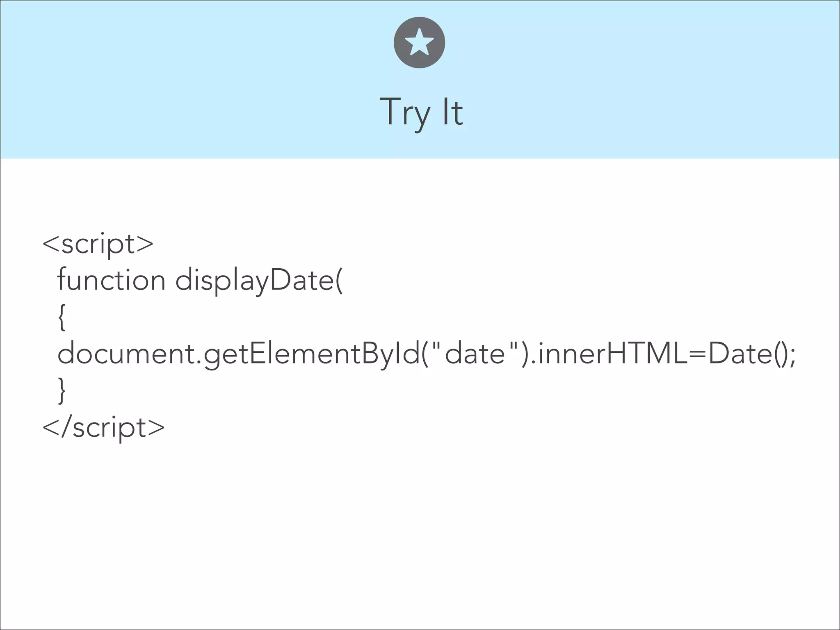
Task: Click the closing curly brace line
Action: pos(62,391)
